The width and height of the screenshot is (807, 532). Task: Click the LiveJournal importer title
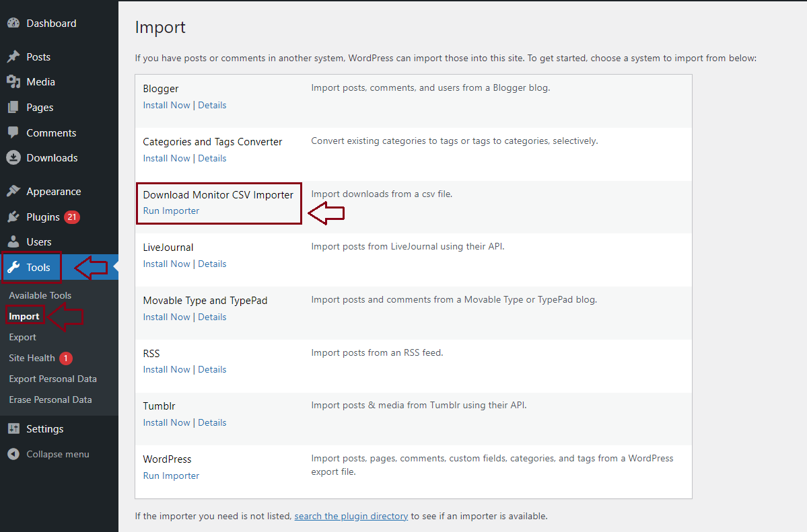(x=168, y=248)
